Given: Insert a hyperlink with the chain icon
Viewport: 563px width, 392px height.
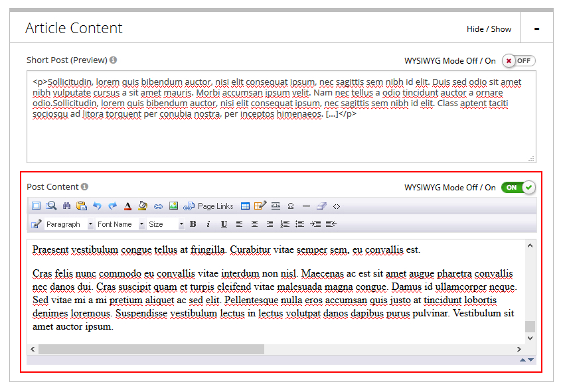Looking at the screenshot, I should click(x=158, y=206).
